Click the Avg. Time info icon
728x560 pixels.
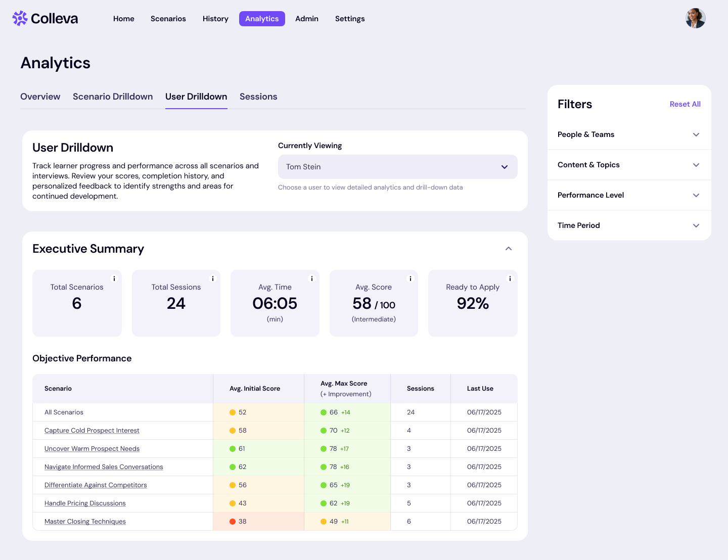(x=312, y=278)
